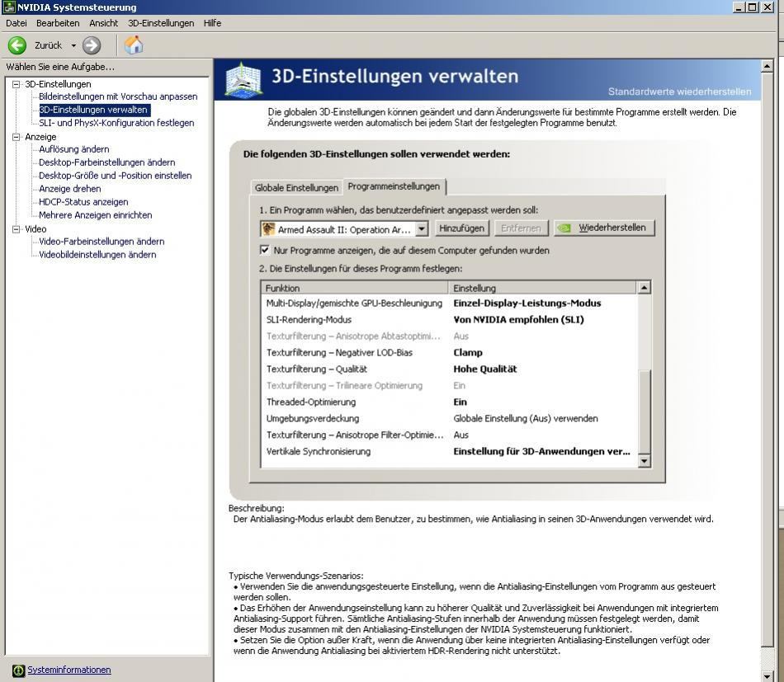Image resolution: width=784 pixels, height=682 pixels.
Task: Select Multi-Display/gemischte GPU-Beschleunigung row
Action: click(449, 303)
